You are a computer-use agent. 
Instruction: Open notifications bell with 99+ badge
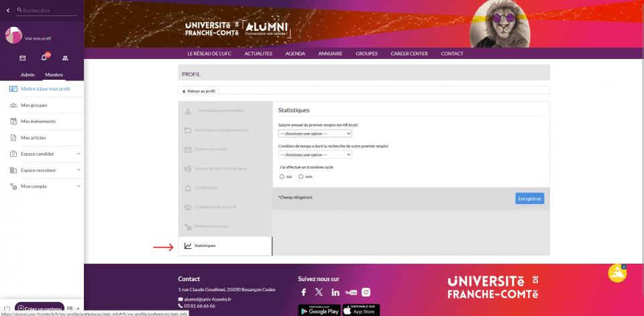[x=44, y=58]
